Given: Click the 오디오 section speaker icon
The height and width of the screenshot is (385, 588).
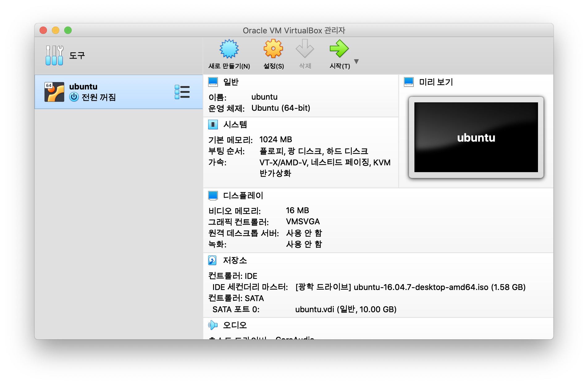Looking at the screenshot, I should [x=213, y=325].
